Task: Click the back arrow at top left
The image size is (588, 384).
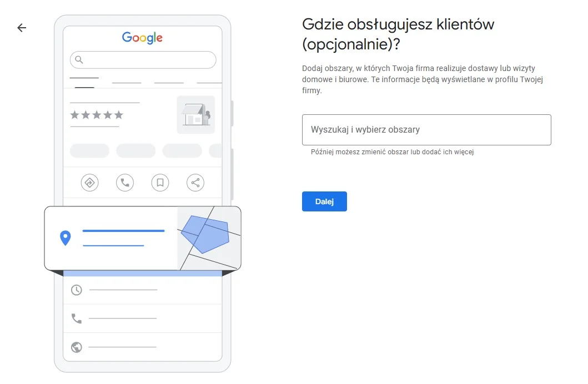Action: 22,28
